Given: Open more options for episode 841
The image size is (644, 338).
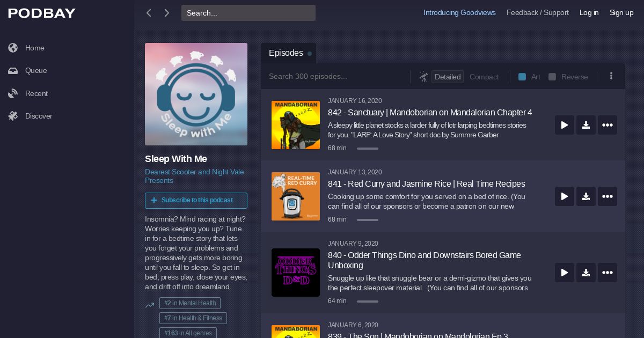Looking at the screenshot, I should click(x=608, y=196).
